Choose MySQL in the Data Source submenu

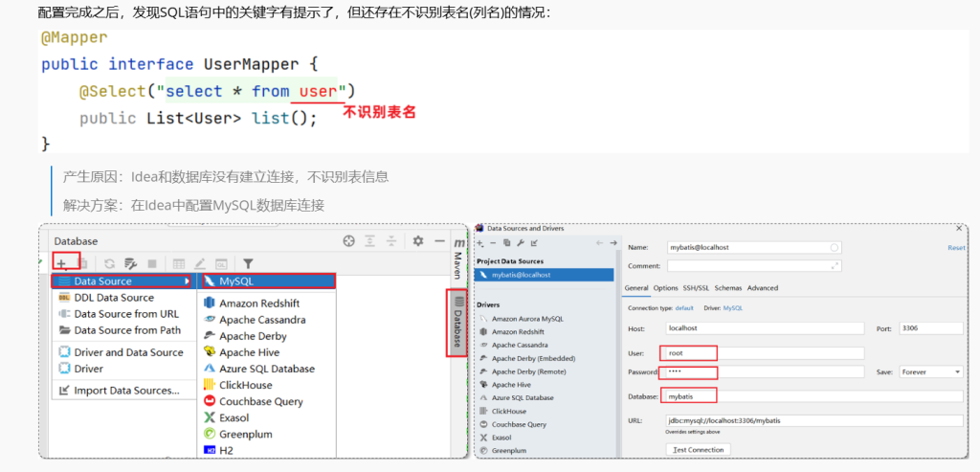pyautogui.click(x=267, y=281)
